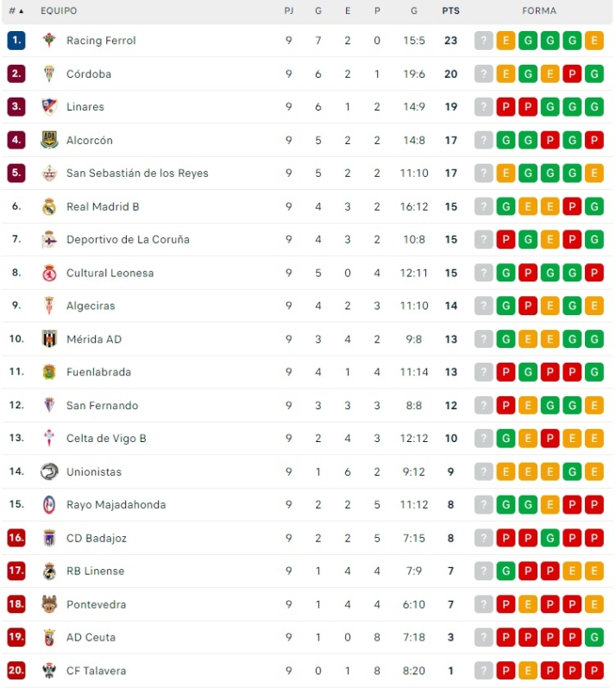Open San Sebastián de los Reyes link
Screen dimensions: 616x695
point(137,174)
